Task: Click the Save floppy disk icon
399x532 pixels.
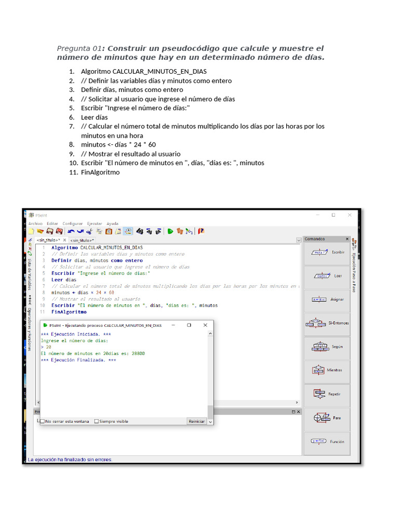Action: [50, 231]
